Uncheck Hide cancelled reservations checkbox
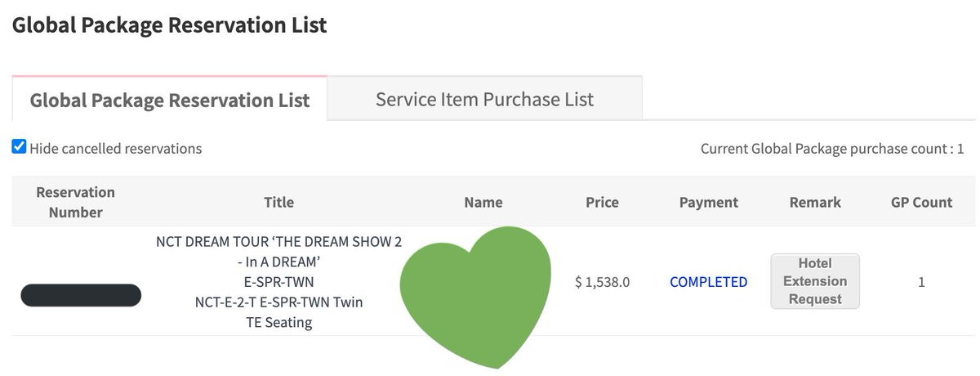Viewport: 980px width, 376px height. (x=19, y=147)
